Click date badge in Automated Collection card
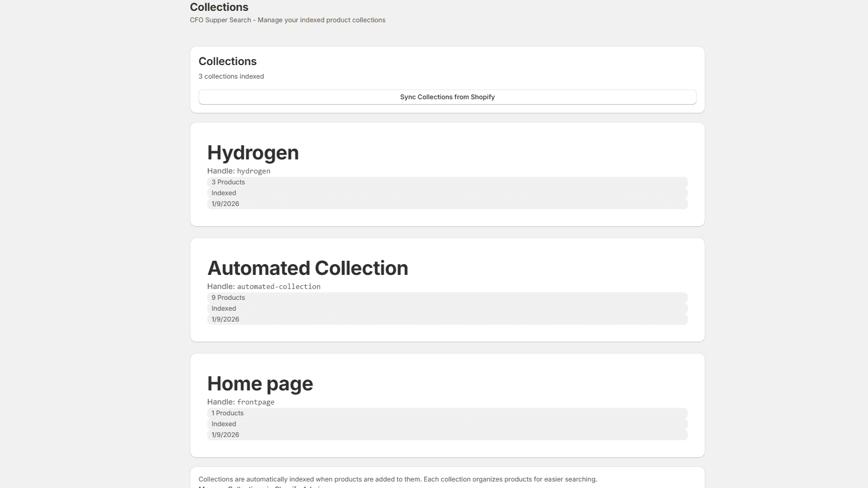The height and width of the screenshot is (488, 868). click(225, 319)
